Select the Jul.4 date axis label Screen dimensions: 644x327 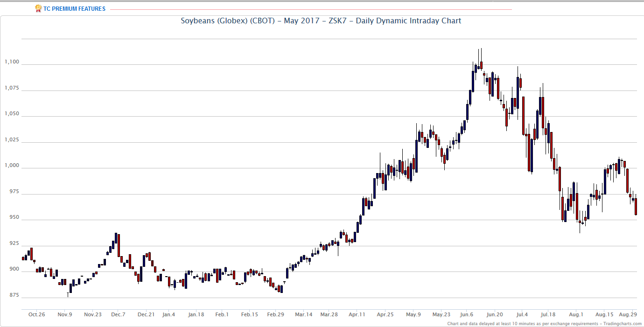pyautogui.click(x=522, y=314)
